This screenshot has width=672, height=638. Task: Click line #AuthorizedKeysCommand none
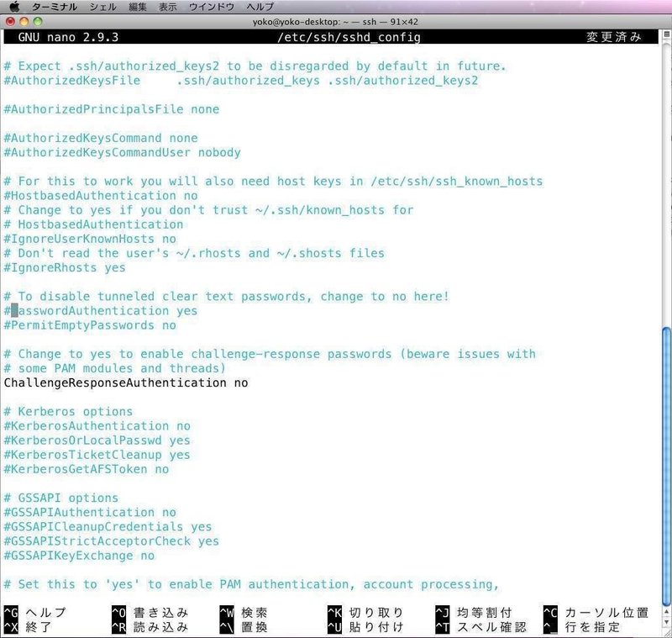[101, 138]
